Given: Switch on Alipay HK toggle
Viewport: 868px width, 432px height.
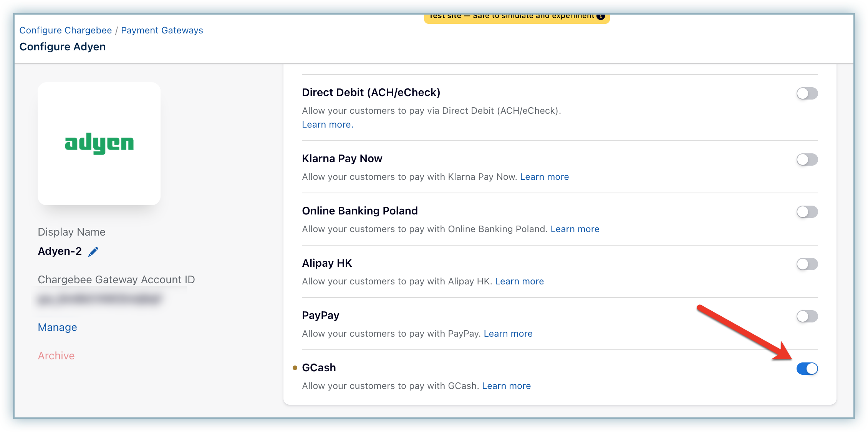Looking at the screenshot, I should pos(807,264).
